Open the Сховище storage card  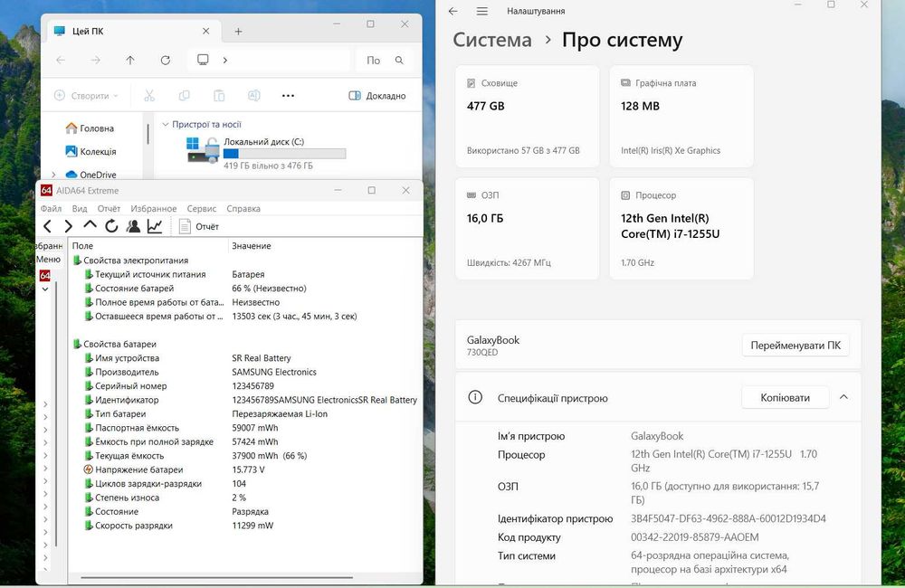tap(528, 117)
